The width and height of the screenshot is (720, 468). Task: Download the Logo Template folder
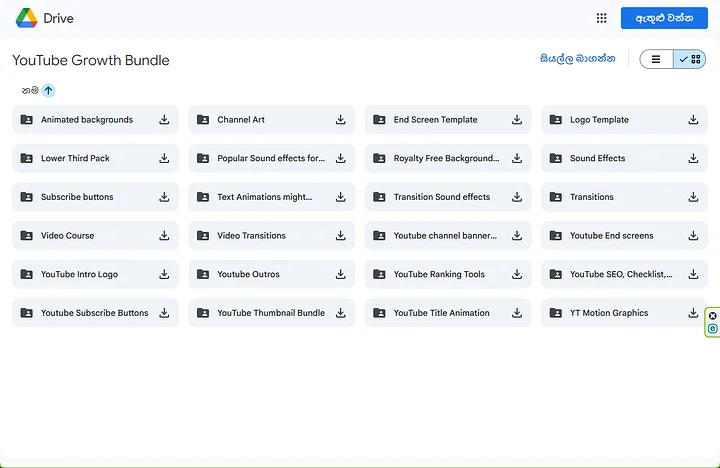click(x=693, y=120)
